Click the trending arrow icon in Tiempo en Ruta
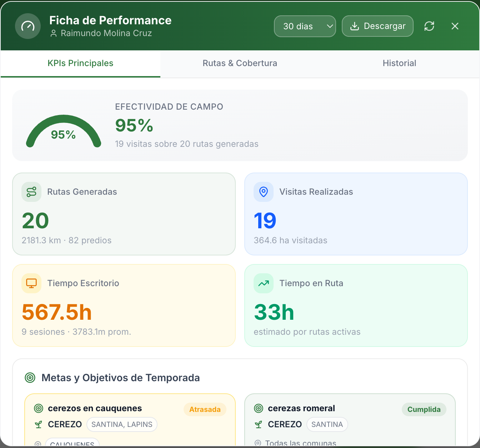 tap(264, 283)
